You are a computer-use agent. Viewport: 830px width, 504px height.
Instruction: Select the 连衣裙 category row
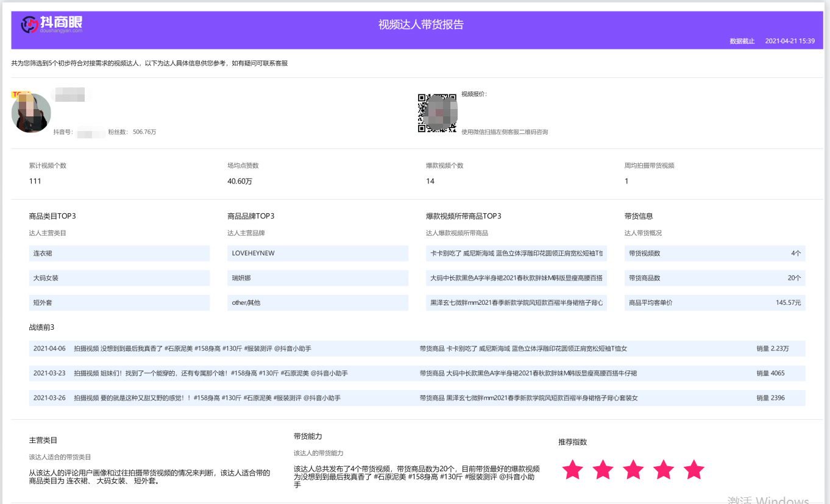[x=119, y=253]
